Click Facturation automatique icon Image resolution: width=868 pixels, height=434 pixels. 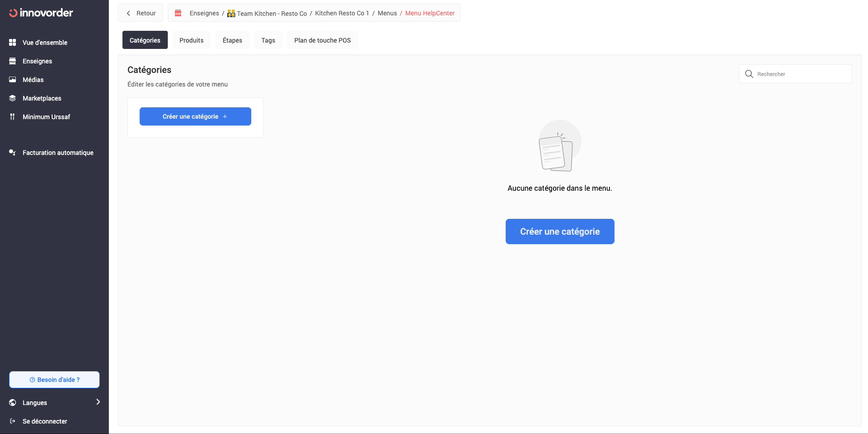pyautogui.click(x=13, y=153)
